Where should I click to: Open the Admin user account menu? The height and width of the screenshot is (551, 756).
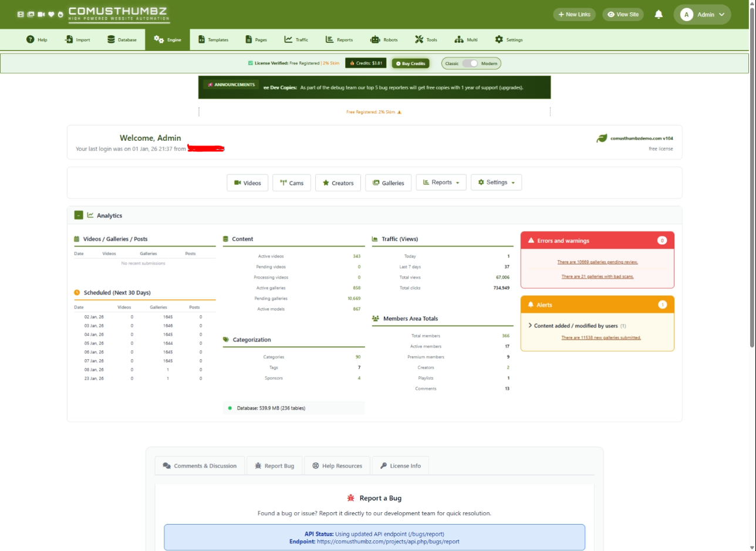tap(702, 15)
